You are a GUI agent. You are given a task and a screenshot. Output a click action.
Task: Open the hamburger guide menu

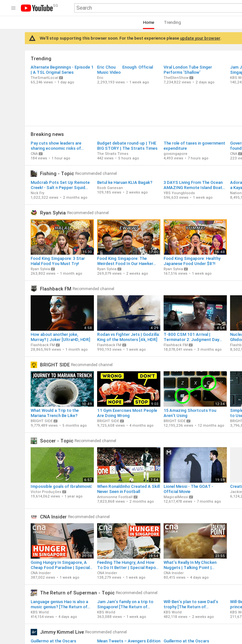(14, 8)
